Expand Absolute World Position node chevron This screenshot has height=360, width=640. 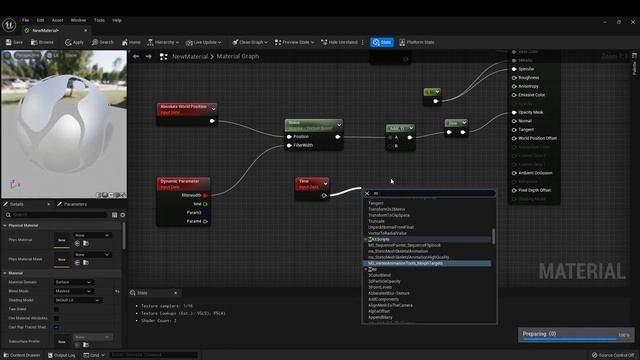[213, 109]
